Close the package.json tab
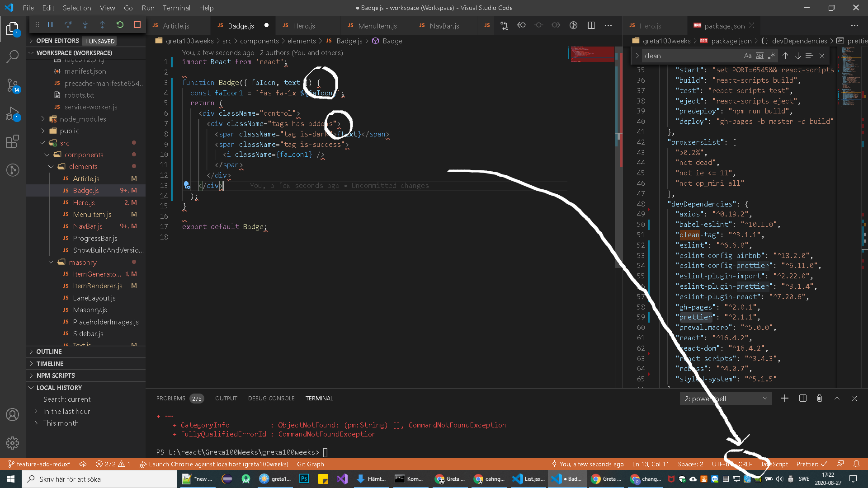The image size is (868, 488). click(x=751, y=25)
